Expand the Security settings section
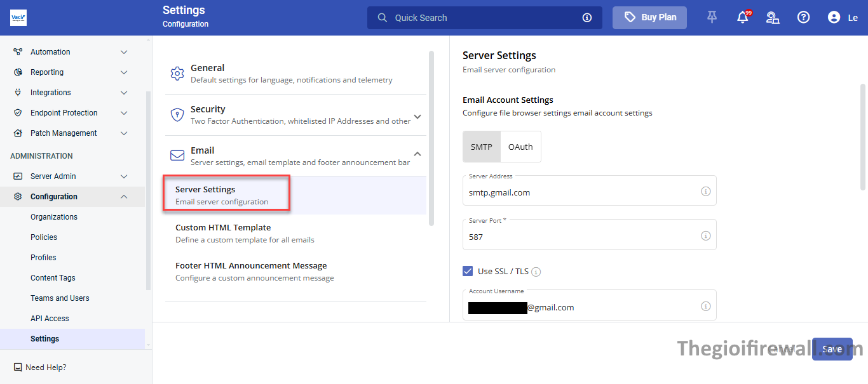Image resolution: width=868 pixels, height=384 pixels. point(417,117)
